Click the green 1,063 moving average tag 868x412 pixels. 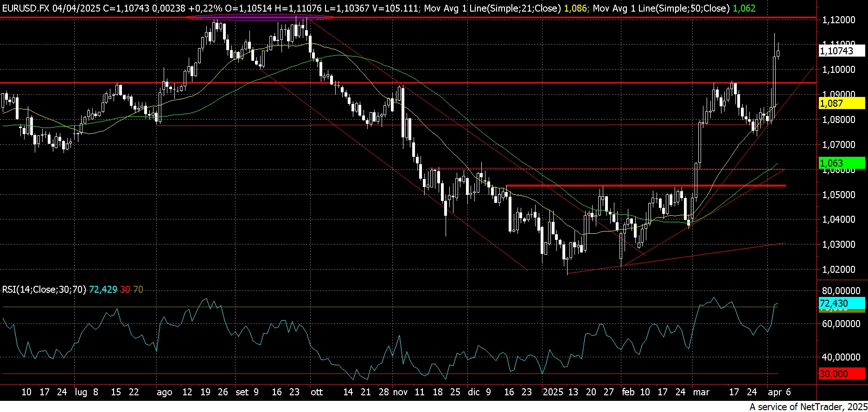842,163
